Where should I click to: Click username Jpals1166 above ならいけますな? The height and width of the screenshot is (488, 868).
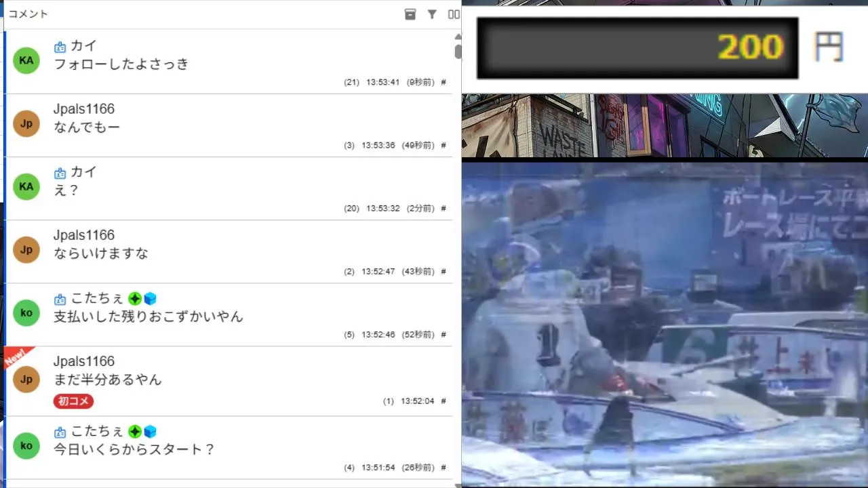click(84, 235)
